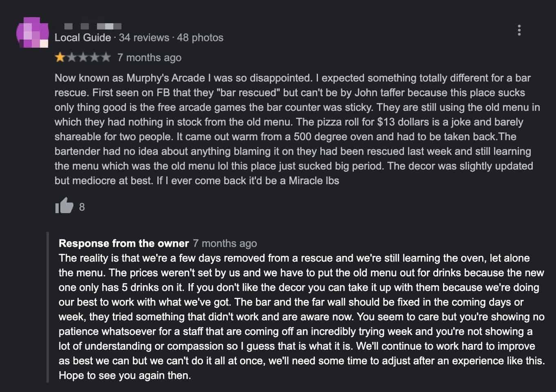
Task: Click the owner response's 7 months ago timestamp
Action: (x=225, y=243)
